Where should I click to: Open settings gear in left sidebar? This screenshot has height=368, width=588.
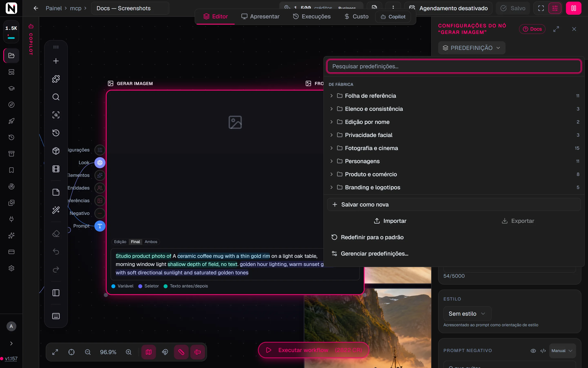tap(11, 268)
